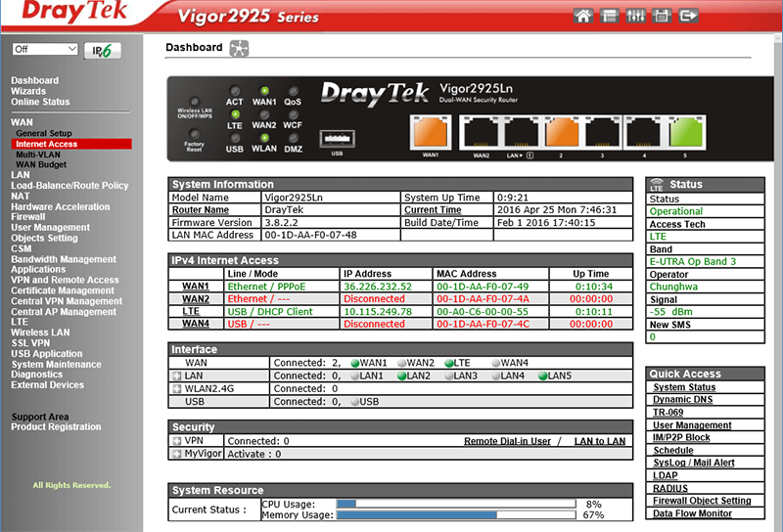
Task: Open IM/P2P Block in Quick Access
Action: pyautogui.click(x=681, y=437)
